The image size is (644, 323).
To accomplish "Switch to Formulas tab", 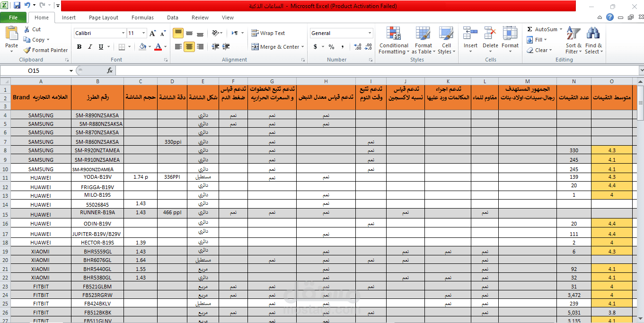I will click(142, 17).
